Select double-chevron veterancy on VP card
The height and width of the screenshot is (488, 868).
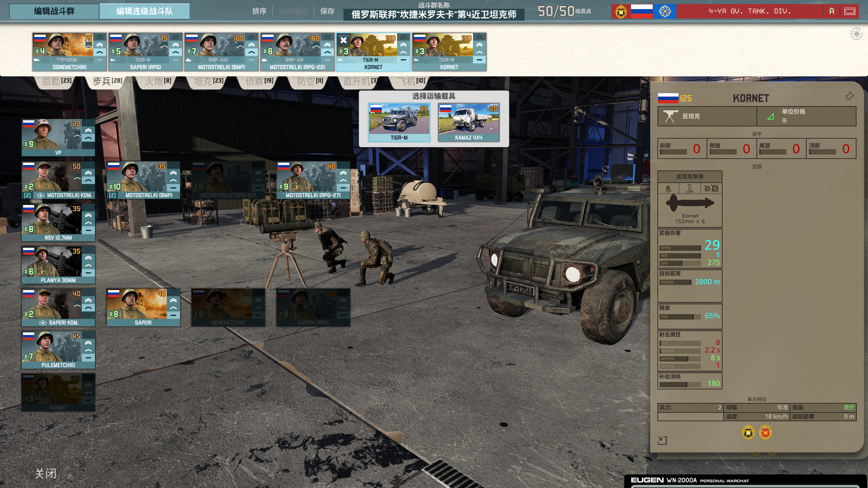click(88, 130)
